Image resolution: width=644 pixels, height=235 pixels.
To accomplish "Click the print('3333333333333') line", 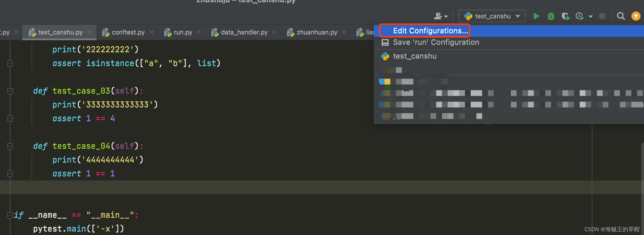I will pyautogui.click(x=105, y=105).
